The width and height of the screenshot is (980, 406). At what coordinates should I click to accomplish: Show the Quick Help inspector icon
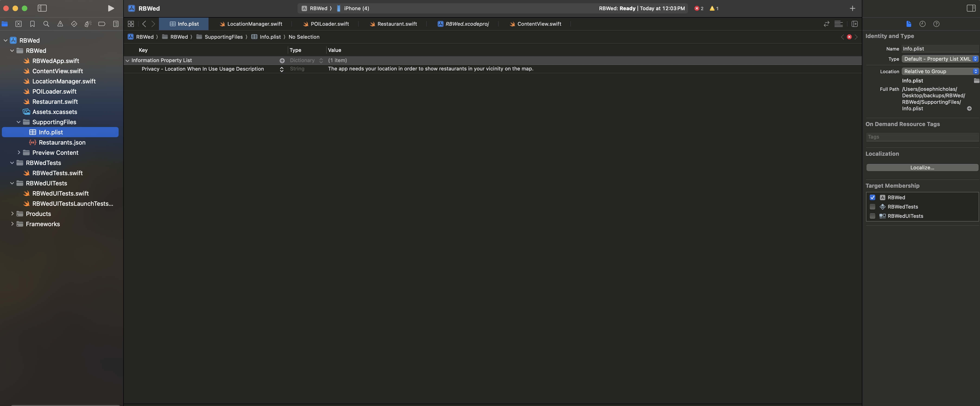tap(937, 24)
